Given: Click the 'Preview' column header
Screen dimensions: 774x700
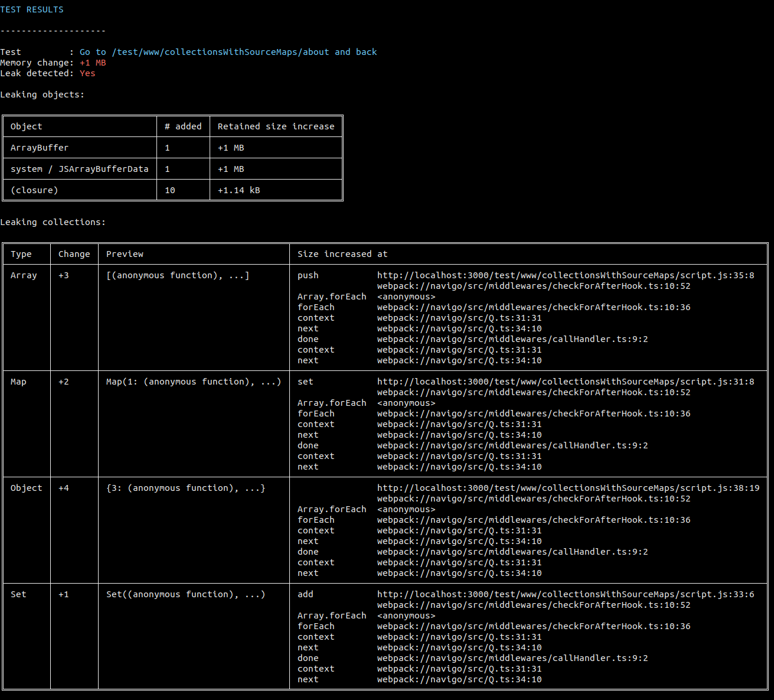Looking at the screenshot, I should point(125,254).
